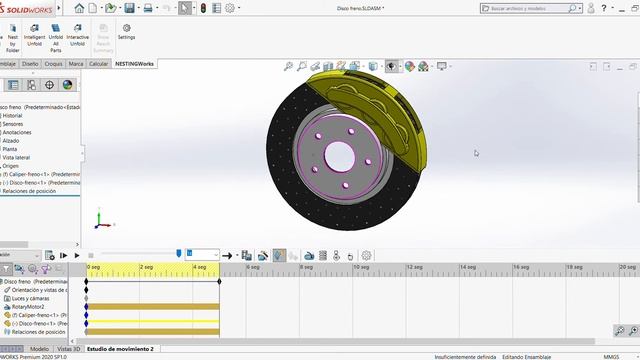The width and height of the screenshot is (640, 360).
Task: Click the 4 seg mark on the timeline ruler
Action: [200, 267]
